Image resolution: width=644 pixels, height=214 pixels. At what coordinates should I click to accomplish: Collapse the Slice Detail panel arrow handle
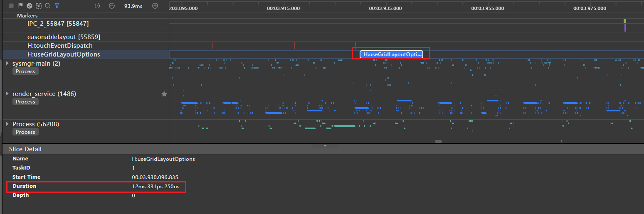point(325,146)
